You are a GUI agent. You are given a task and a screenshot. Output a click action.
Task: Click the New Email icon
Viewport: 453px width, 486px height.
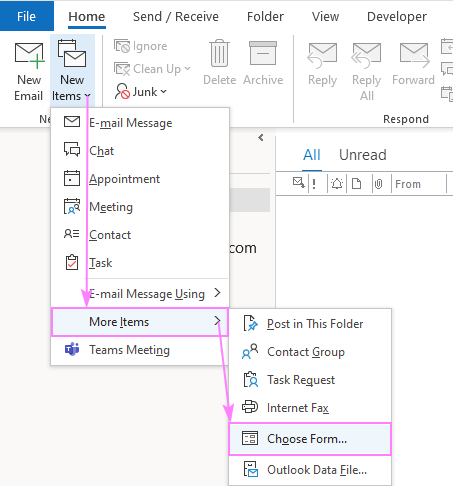(x=29, y=55)
